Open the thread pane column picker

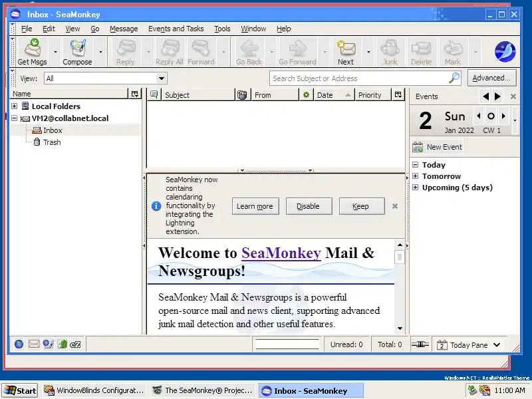coord(398,94)
